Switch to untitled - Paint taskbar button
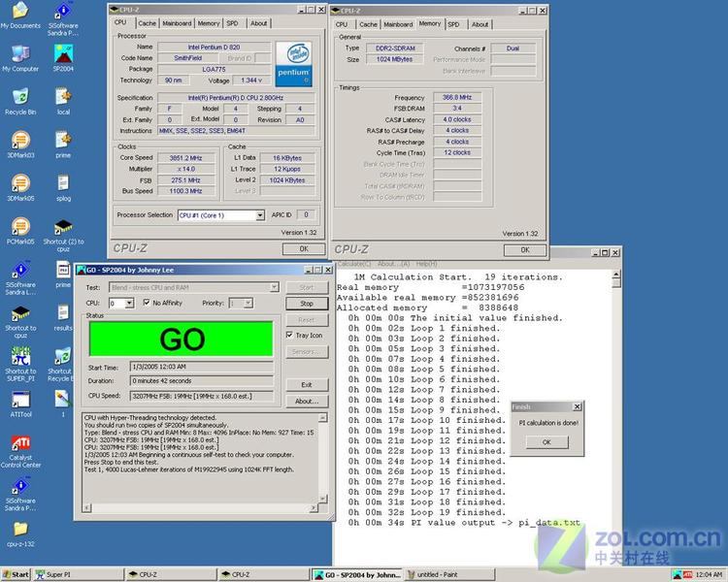Screen dimensions: 728x582 coord(449,574)
